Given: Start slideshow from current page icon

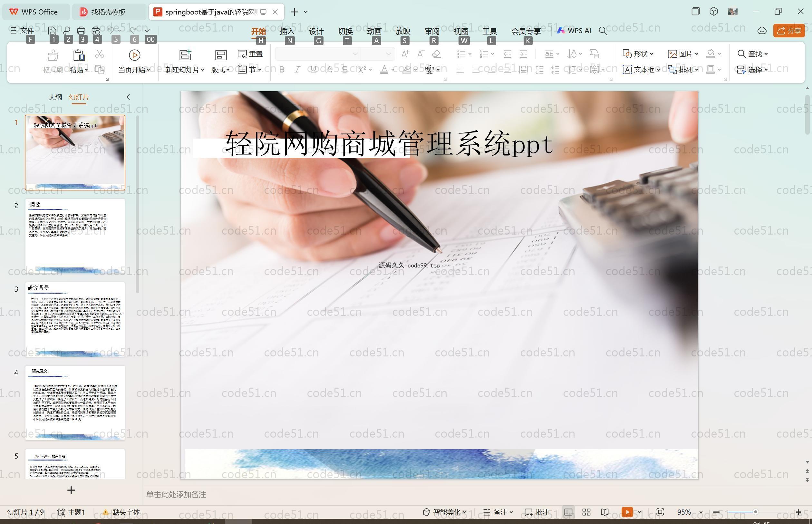Looking at the screenshot, I should pyautogui.click(x=134, y=55).
